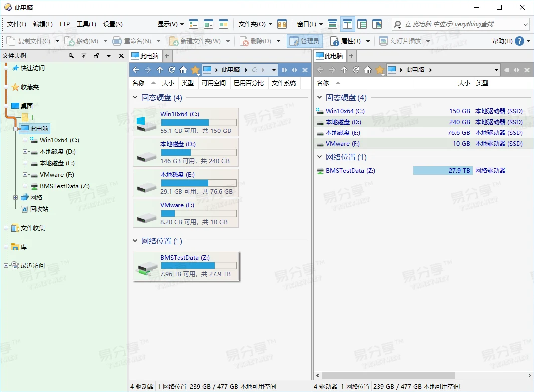Click the BMSTestData (Z:) capacity bar
Screen dimensions: 534x392
[442, 170]
